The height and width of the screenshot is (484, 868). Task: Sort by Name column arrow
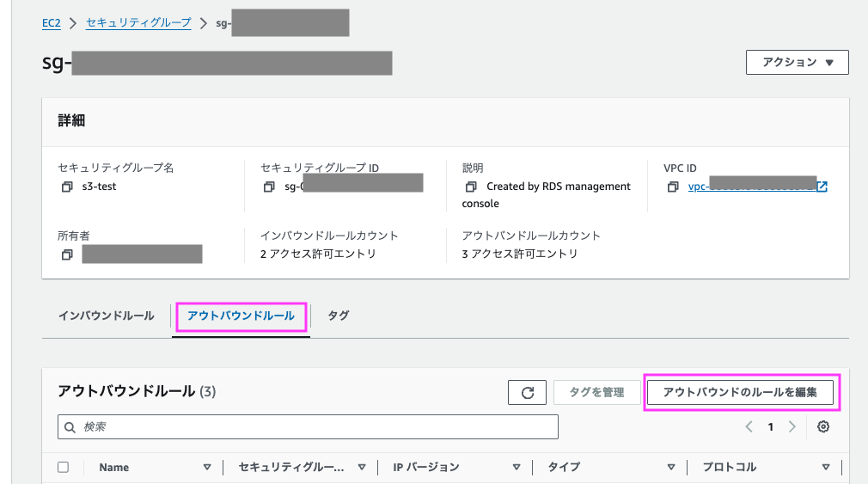coord(207,467)
